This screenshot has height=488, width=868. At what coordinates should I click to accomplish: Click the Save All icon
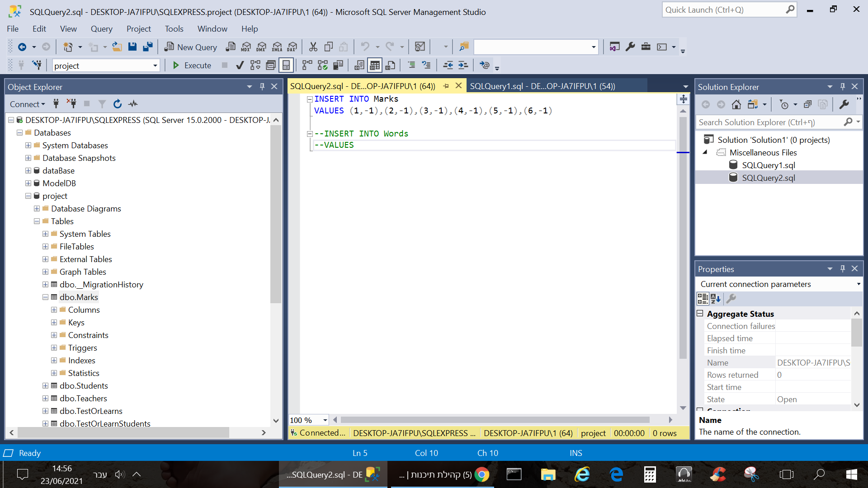[x=148, y=47]
